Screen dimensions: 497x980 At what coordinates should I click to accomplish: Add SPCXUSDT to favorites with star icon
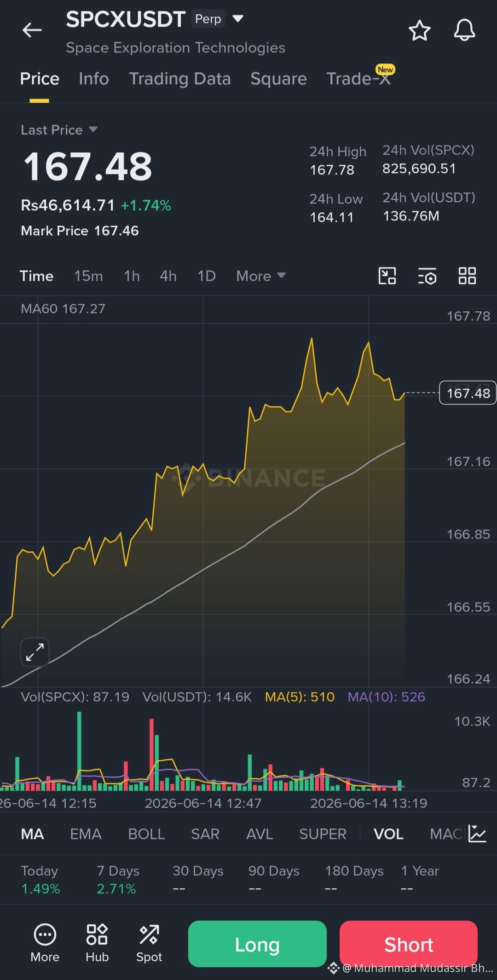(x=419, y=30)
